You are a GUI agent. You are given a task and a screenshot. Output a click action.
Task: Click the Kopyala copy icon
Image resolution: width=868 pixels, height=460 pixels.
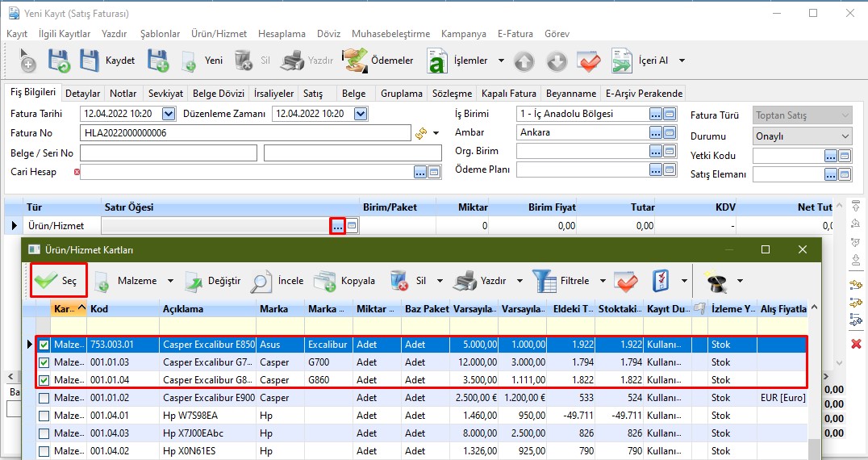[324, 281]
